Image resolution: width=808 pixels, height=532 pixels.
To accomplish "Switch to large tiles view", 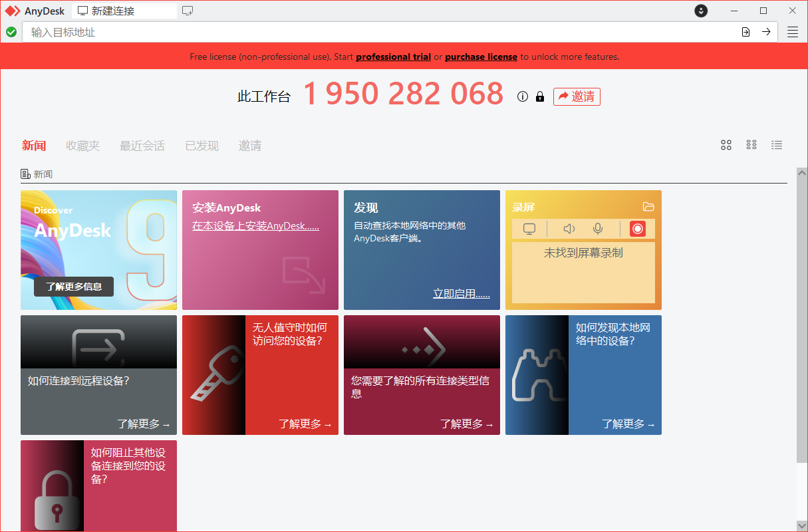I will pos(726,145).
